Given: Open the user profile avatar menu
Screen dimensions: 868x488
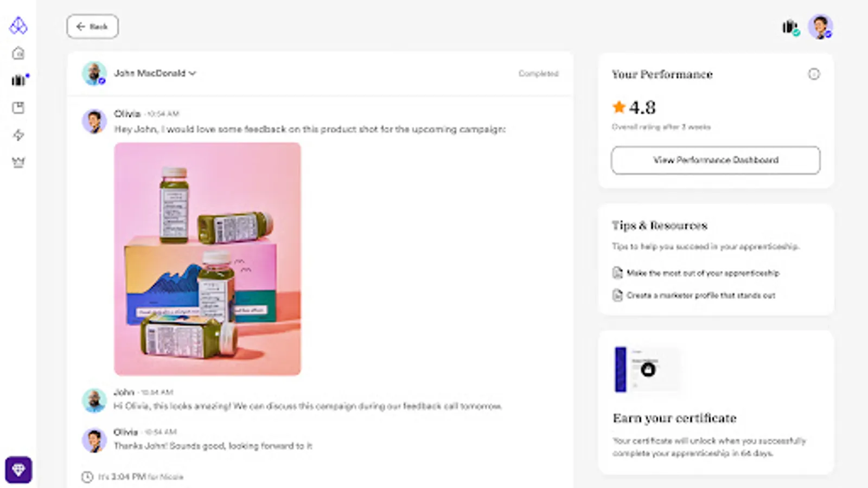Looking at the screenshot, I should pyautogui.click(x=820, y=27).
